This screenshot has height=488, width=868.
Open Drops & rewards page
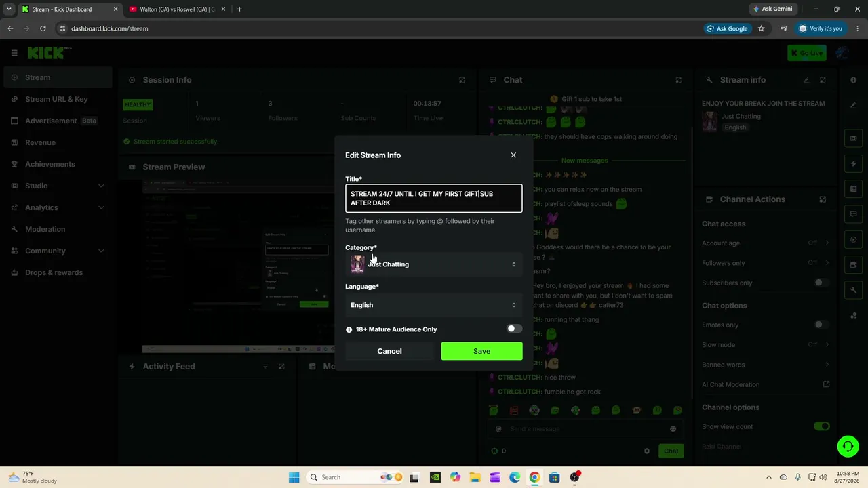[x=56, y=272]
